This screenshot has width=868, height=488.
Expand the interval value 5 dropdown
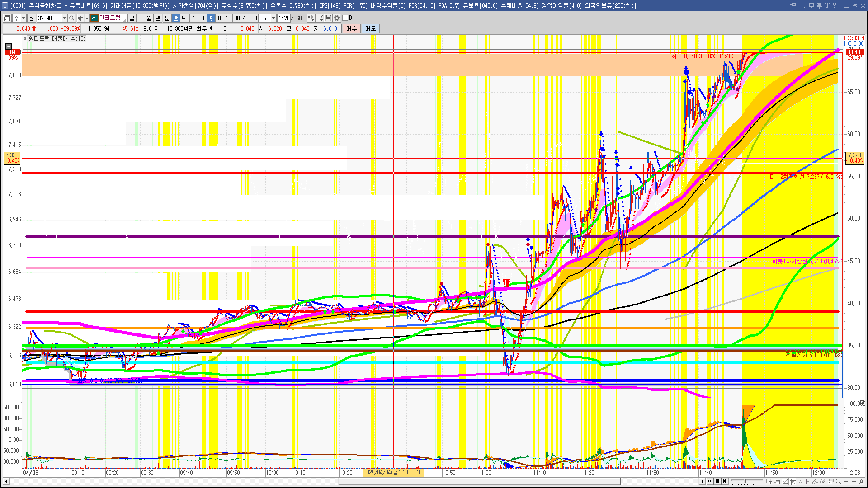click(273, 18)
